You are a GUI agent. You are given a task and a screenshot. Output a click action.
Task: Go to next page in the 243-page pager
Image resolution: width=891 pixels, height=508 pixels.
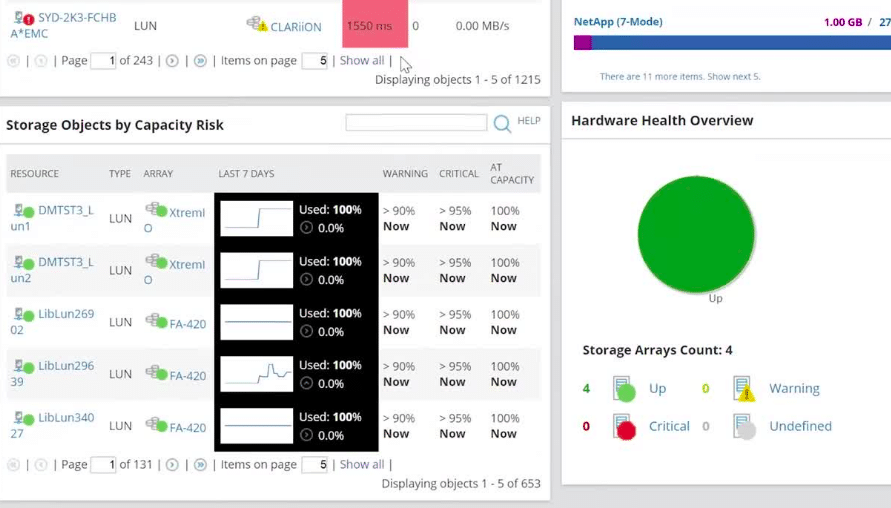(172, 61)
